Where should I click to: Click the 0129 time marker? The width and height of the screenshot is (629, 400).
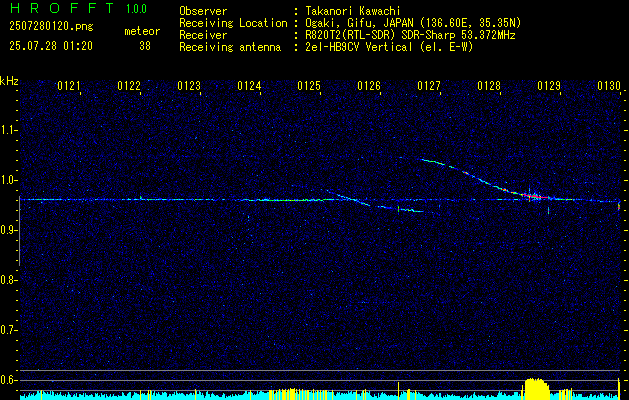coord(549,86)
